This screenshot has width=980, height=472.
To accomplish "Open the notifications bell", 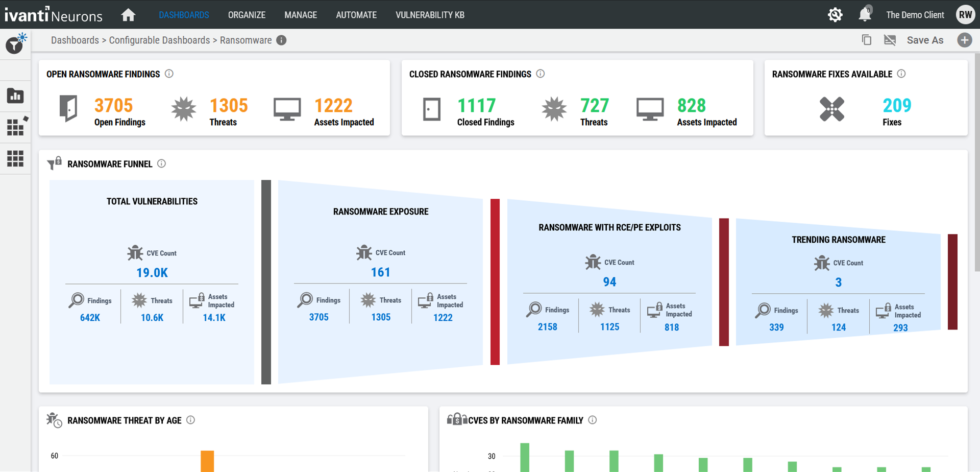I will pyautogui.click(x=865, y=15).
